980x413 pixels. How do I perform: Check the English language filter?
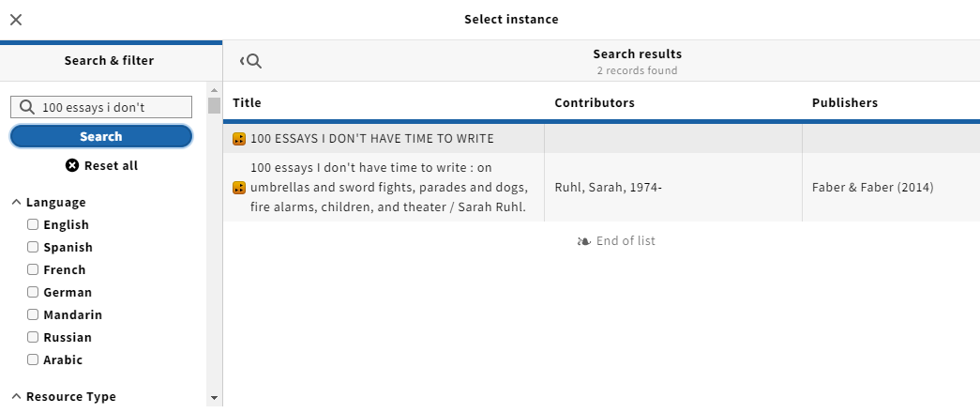tap(33, 224)
